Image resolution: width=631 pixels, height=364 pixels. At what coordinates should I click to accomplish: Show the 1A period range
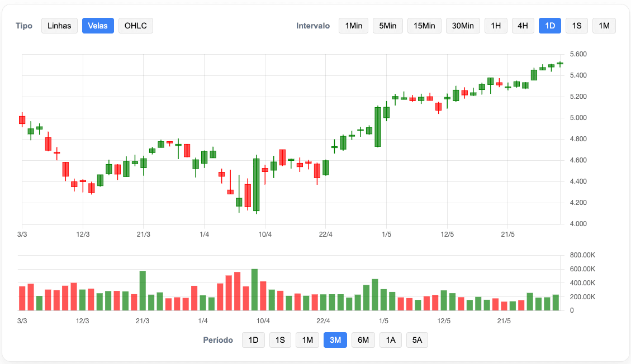click(391, 340)
